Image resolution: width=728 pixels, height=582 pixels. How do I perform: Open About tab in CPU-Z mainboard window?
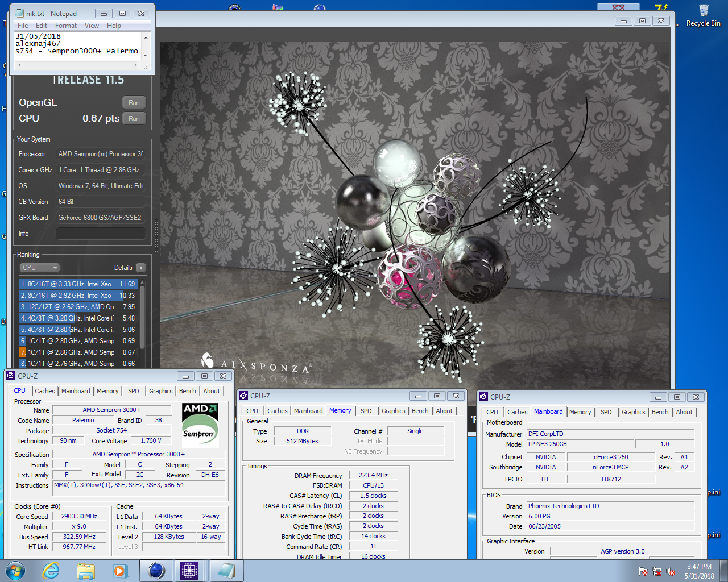tap(684, 412)
